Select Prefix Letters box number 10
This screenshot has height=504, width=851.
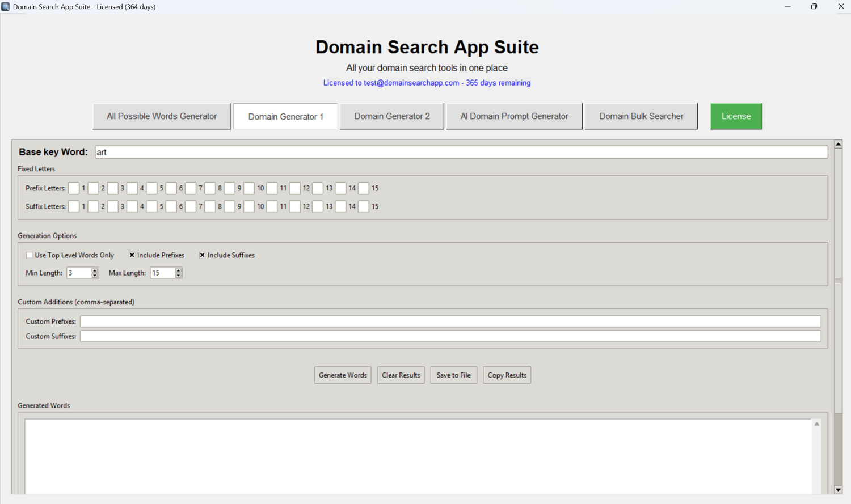249,188
